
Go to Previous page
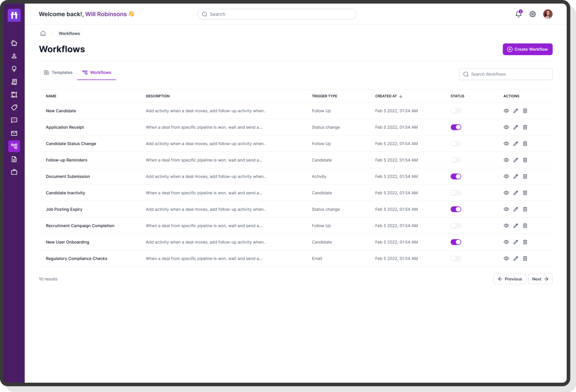[x=510, y=279]
